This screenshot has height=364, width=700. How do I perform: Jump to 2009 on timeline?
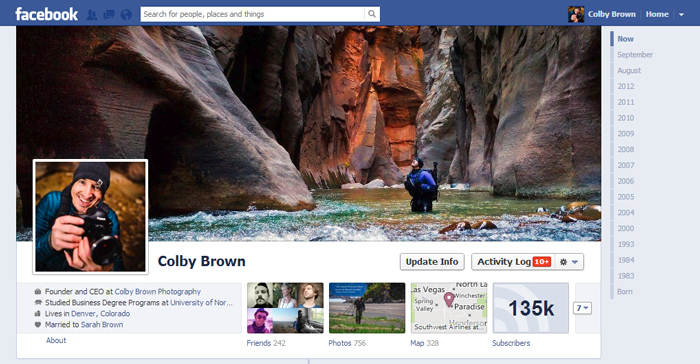point(625,134)
